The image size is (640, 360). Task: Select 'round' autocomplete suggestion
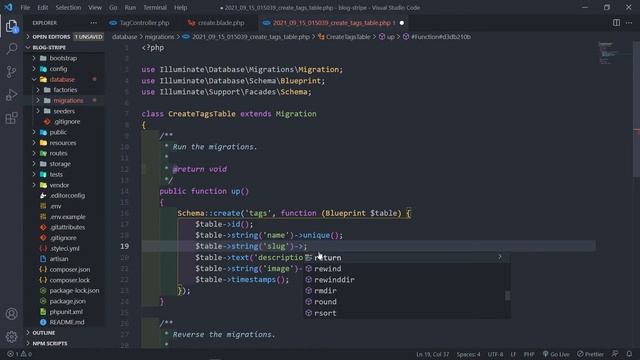point(407,302)
